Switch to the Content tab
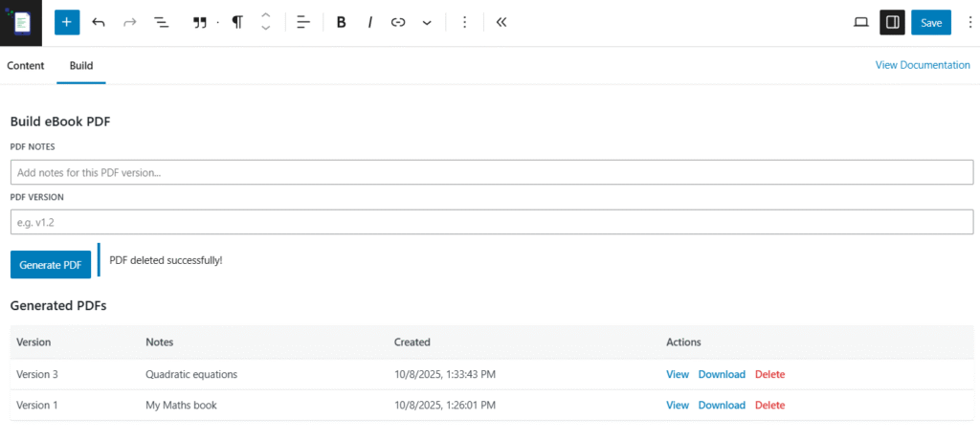This screenshot has width=980, height=441. click(x=26, y=66)
